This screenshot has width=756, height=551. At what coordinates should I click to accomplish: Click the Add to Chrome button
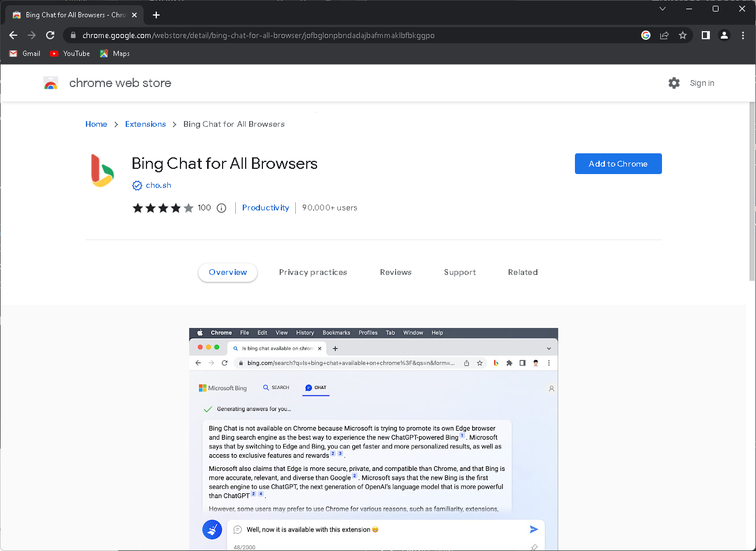click(x=618, y=163)
